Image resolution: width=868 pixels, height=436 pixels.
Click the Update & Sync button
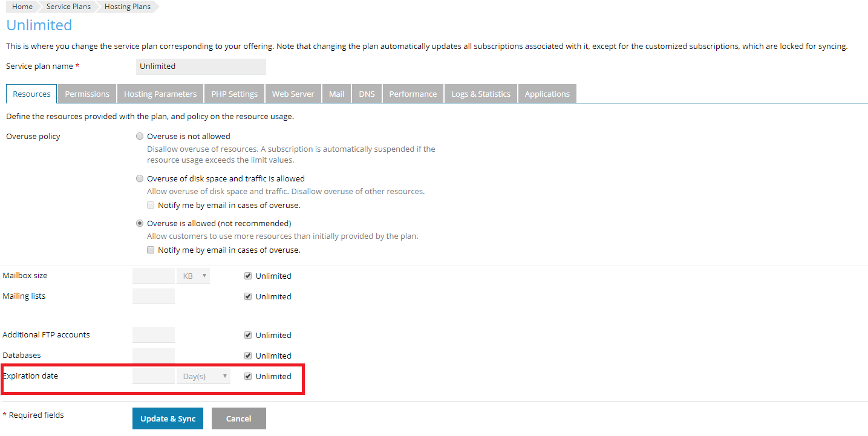168,418
